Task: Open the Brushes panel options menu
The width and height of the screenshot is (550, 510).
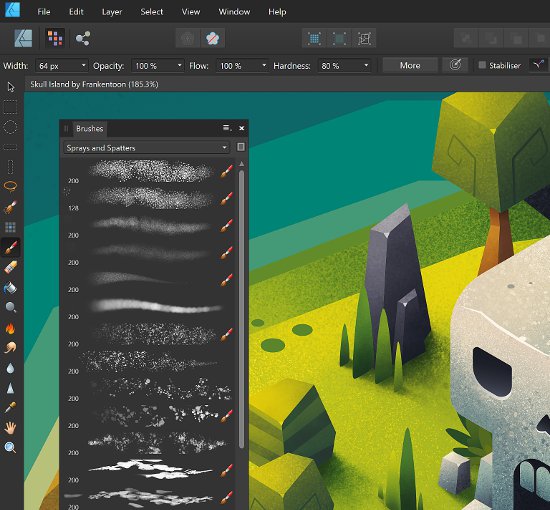Action: click(x=227, y=128)
